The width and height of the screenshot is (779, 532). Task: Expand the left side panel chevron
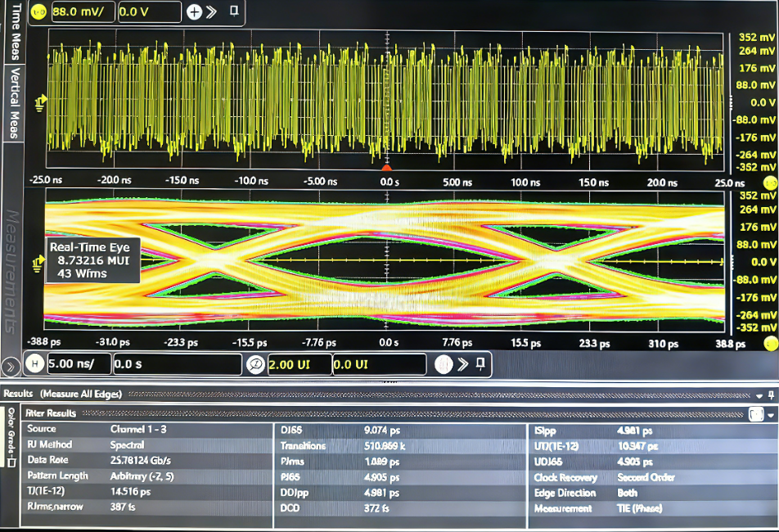coord(10,364)
